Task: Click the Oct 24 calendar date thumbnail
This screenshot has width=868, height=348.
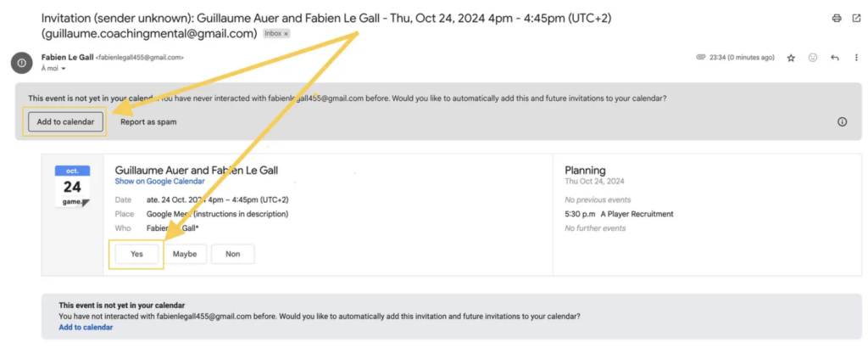Action: pos(73,187)
